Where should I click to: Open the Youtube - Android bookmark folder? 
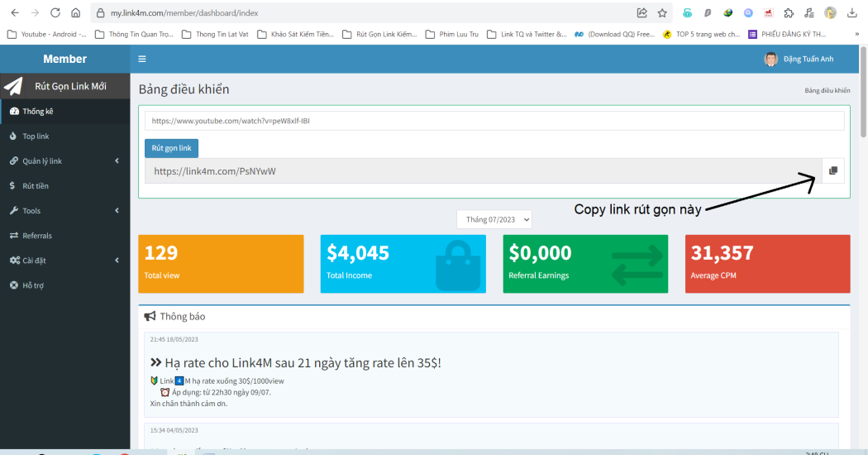[46, 35]
